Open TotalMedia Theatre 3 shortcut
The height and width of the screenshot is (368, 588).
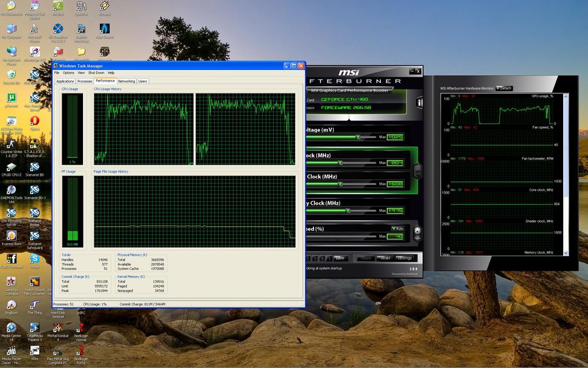35,331
